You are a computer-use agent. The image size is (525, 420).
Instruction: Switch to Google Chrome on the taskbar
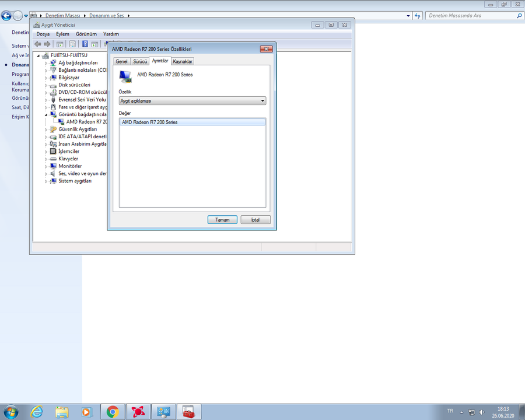coord(113,412)
